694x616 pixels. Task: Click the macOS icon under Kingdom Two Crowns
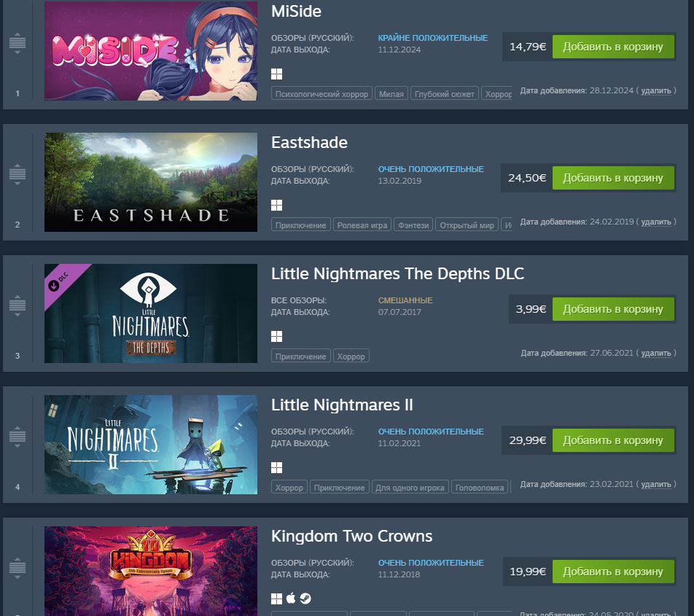click(x=291, y=599)
